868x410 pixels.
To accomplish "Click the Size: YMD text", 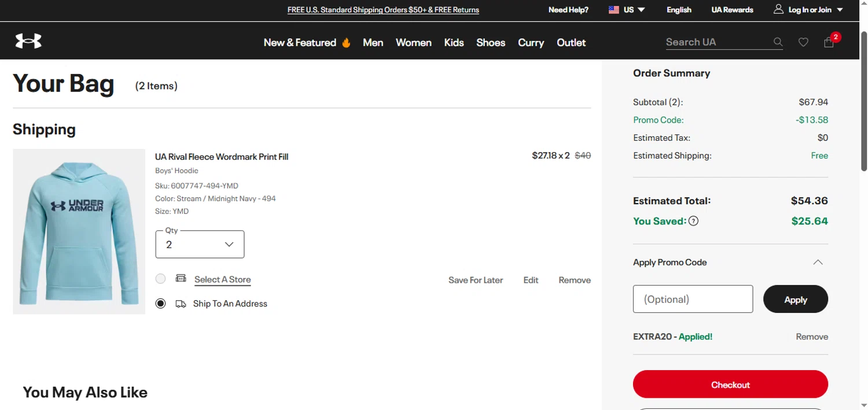I will (172, 211).
